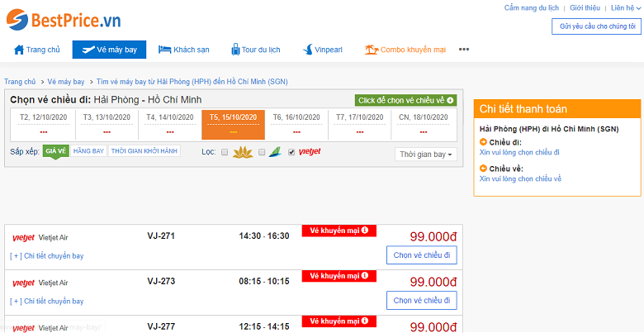Image resolution: width=644 pixels, height=333 pixels.
Task: Click the 99.000đ price for VJ-273
Action: click(x=433, y=283)
